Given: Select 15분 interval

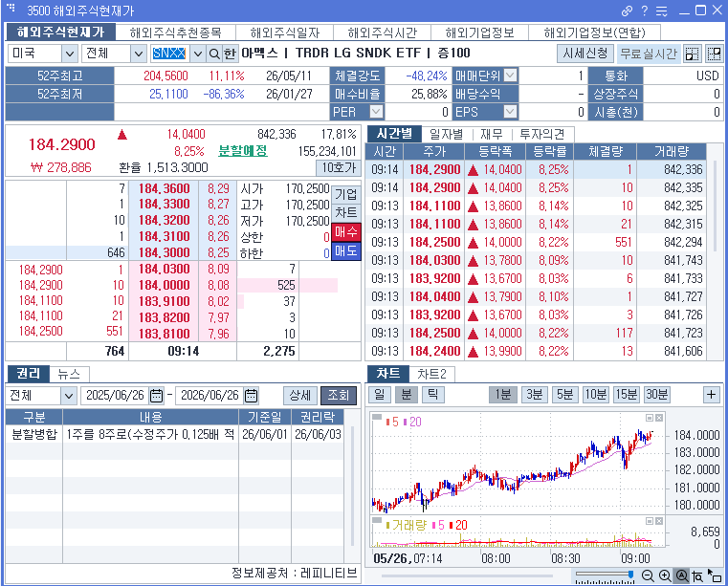Looking at the screenshot, I should (627, 395).
